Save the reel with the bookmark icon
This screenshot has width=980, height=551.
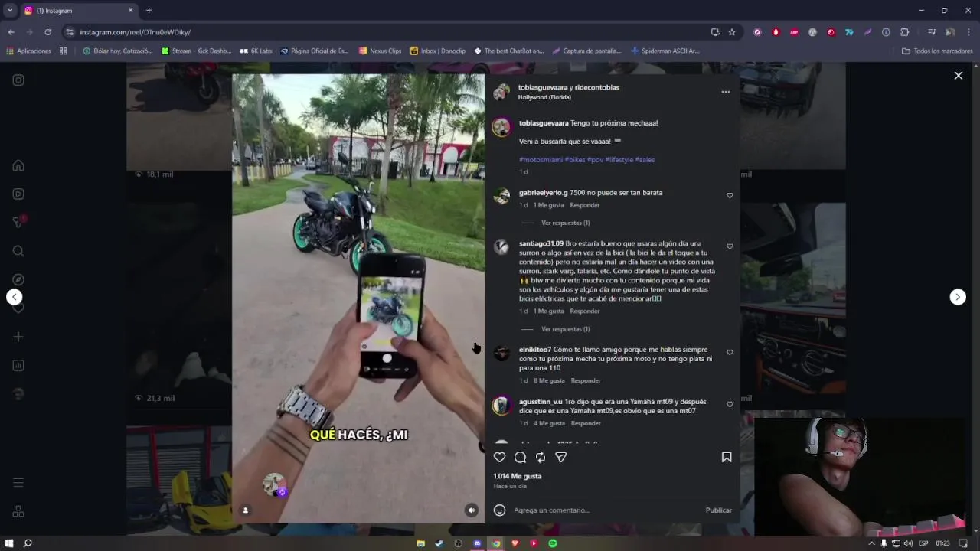coord(727,457)
